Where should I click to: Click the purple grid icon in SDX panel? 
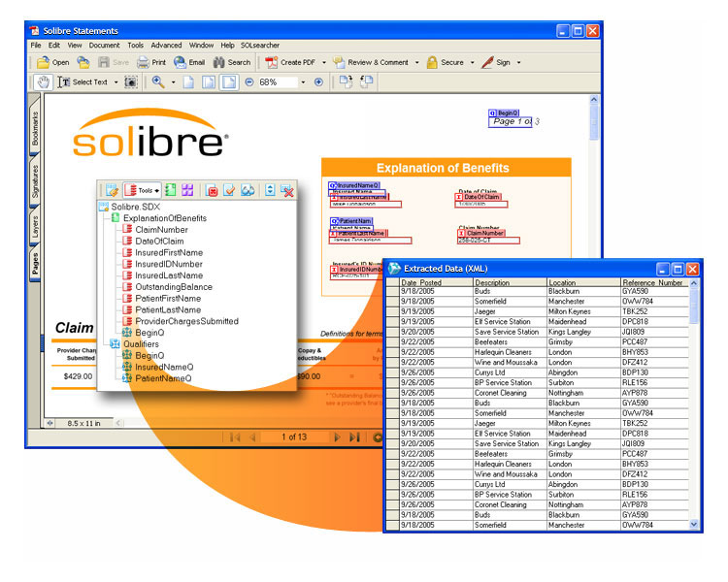tap(188, 191)
